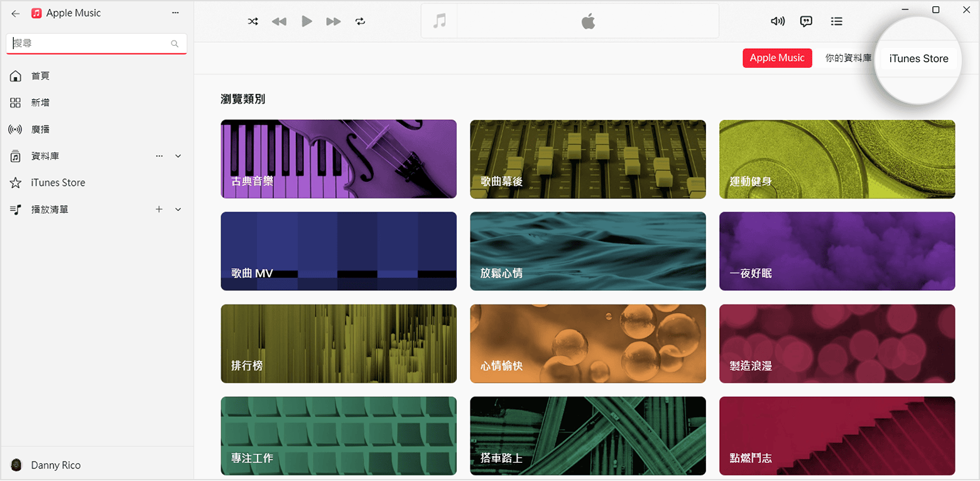Click the 首頁 house icon
The height and width of the screenshot is (481, 980).
pos(16,76)
